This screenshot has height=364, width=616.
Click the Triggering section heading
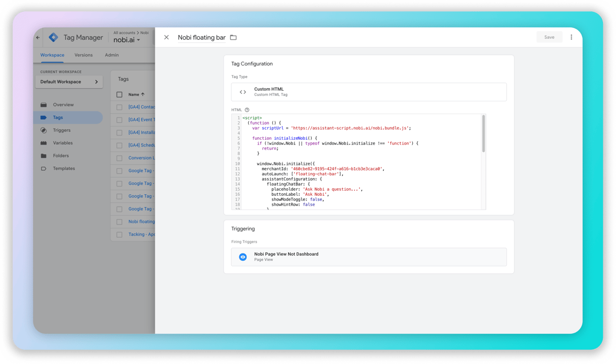tap(243, 229)
